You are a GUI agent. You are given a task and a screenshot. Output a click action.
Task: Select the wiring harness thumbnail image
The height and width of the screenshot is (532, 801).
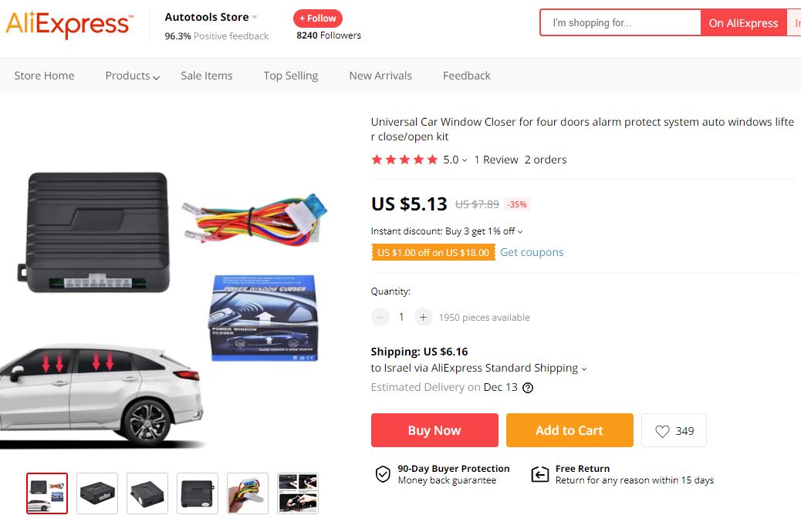[248, 493]
